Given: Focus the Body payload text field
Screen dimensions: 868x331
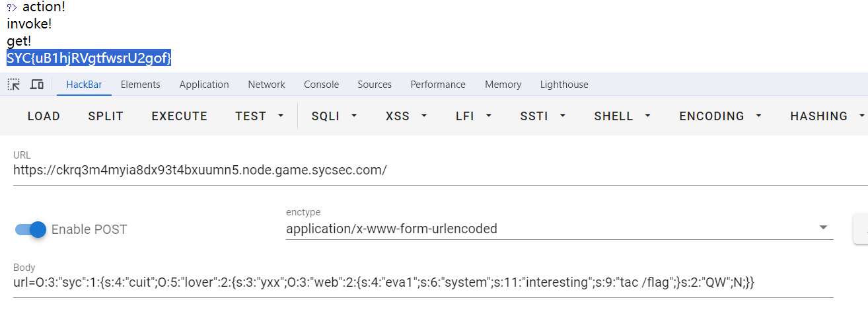Looking at the screenshot, I should coord(423,282).
